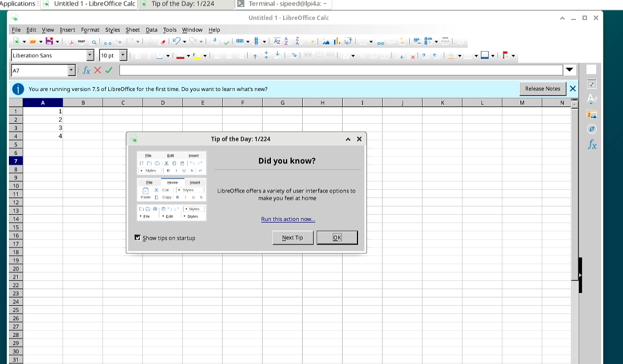
Task: Open sidebar Styles panel icon
Action: pyautogui.click(x=591, y=98)
